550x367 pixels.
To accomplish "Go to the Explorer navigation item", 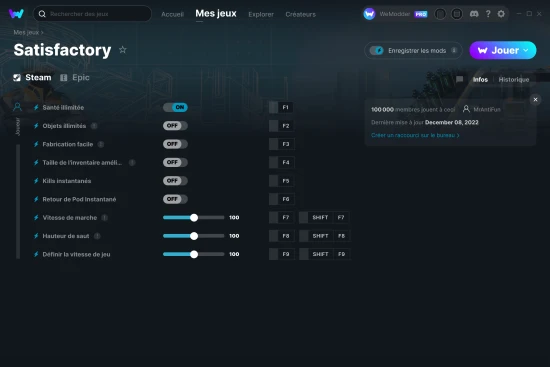I will click(261, 14).
